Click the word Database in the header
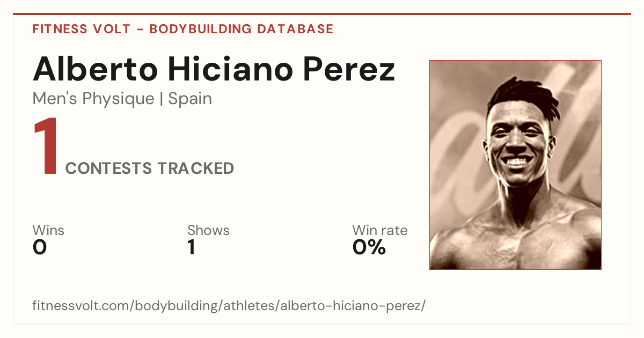 click(295, 29)
